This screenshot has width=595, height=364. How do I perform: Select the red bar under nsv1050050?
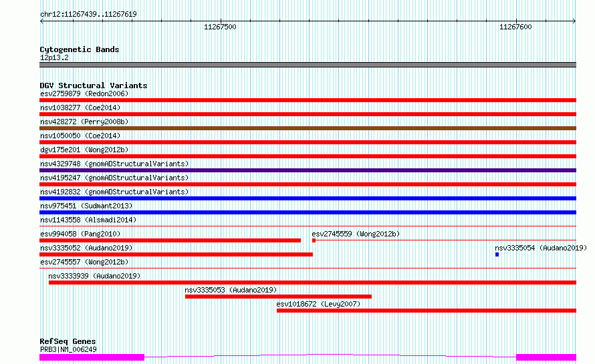click(308, 142)
